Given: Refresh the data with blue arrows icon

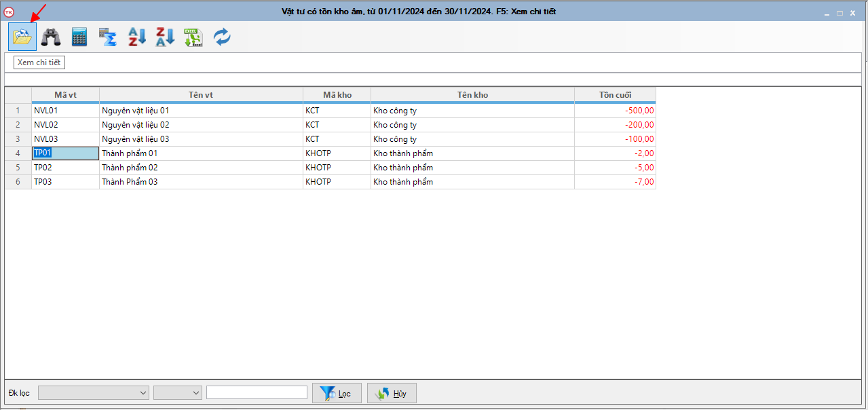Looking at the screenshot, I should tap(222, 37).
